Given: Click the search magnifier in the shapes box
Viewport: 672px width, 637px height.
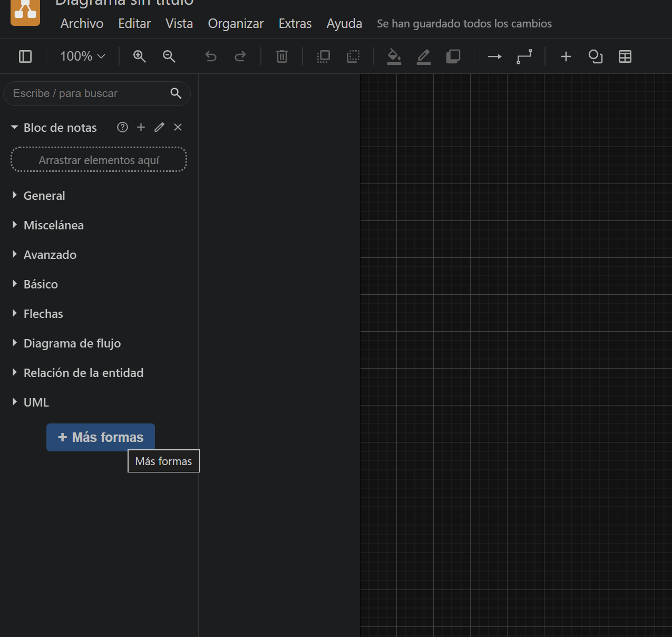Looking at the screenshot, I should click(x=176, y=93).
